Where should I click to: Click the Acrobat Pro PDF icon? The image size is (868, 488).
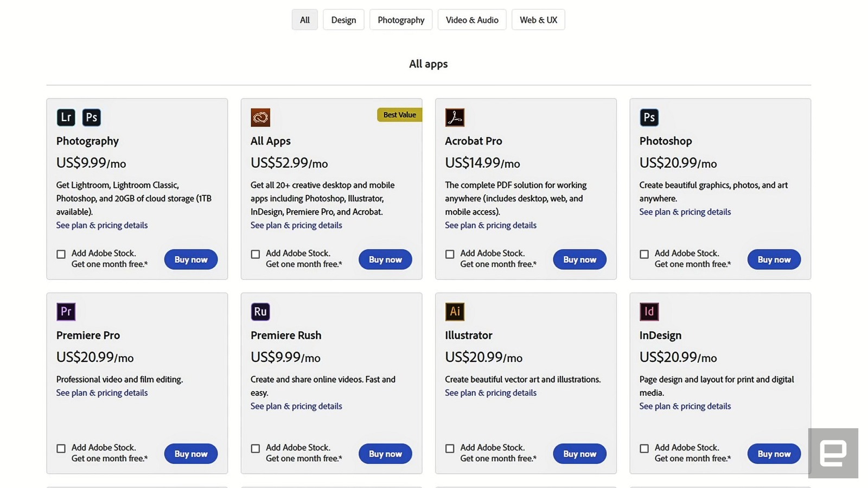455,117
